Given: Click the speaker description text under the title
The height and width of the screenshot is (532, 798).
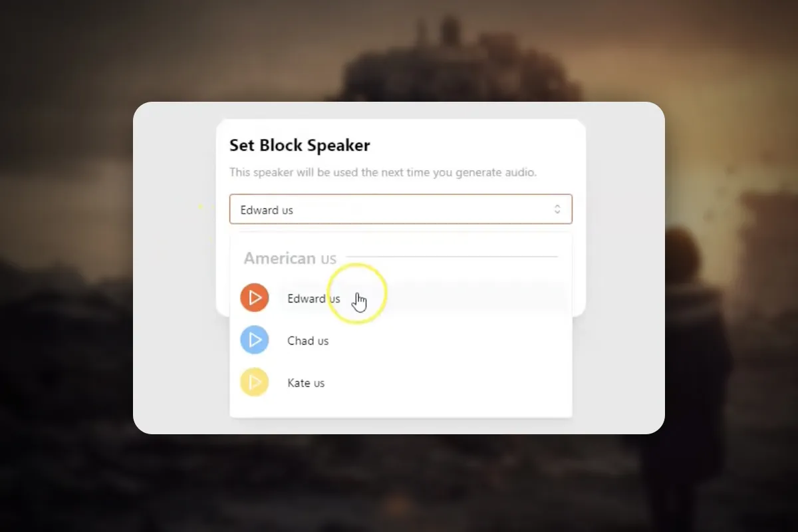Looking at the screenshot, I should pos(383,172).
